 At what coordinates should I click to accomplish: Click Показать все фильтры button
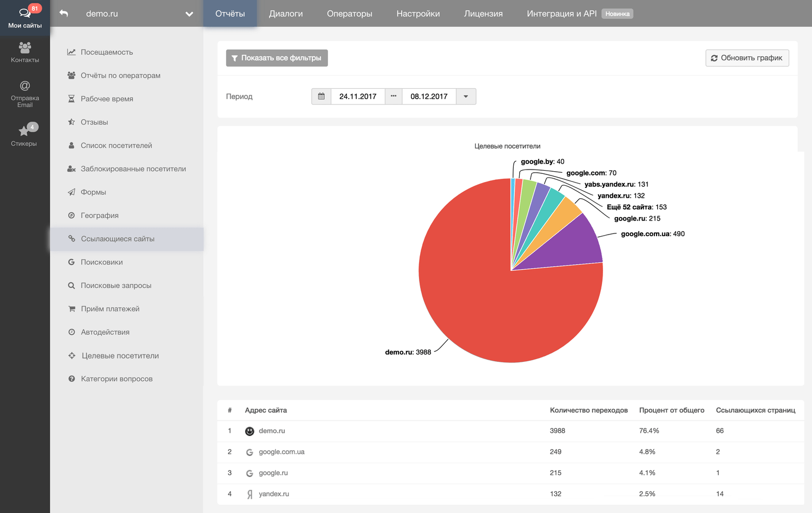click(x=277, y=58)
